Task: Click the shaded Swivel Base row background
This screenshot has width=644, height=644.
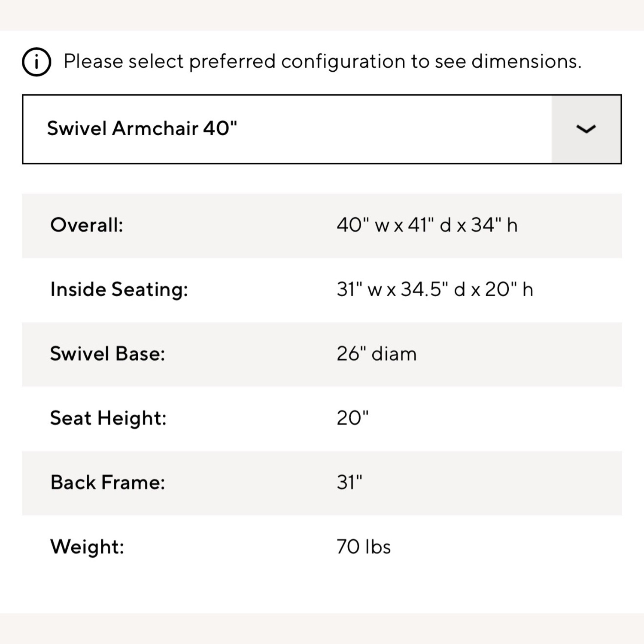Action: [322, 355]
